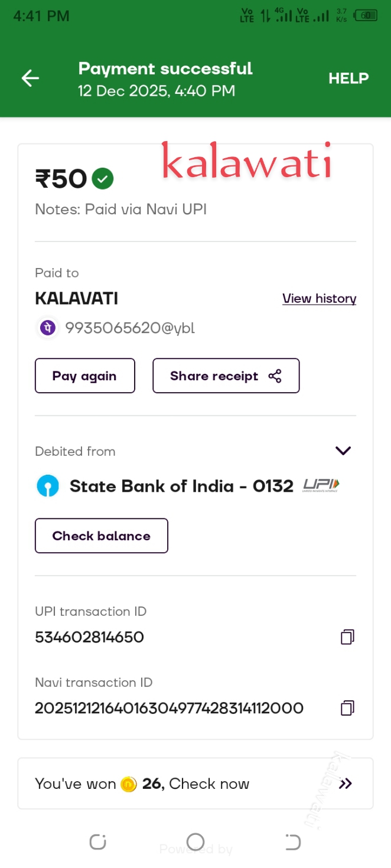Tap the Android back navigation button

[293, 841]
